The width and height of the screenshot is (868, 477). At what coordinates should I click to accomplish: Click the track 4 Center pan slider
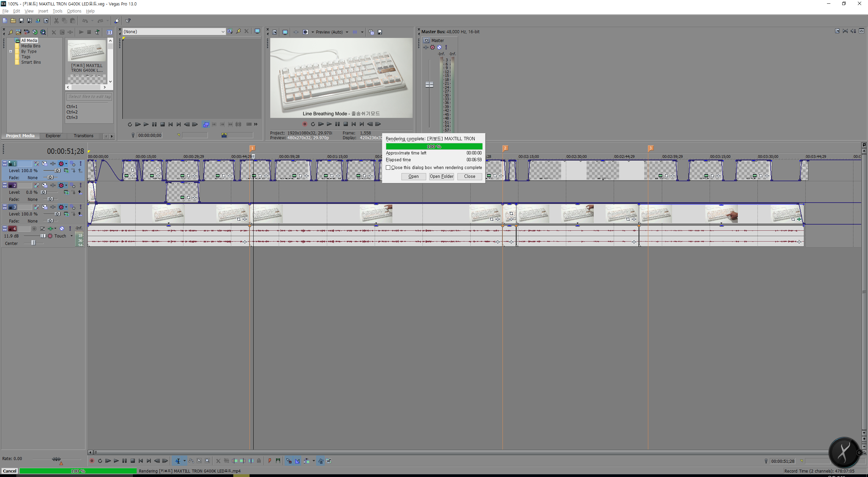(33, 243)
